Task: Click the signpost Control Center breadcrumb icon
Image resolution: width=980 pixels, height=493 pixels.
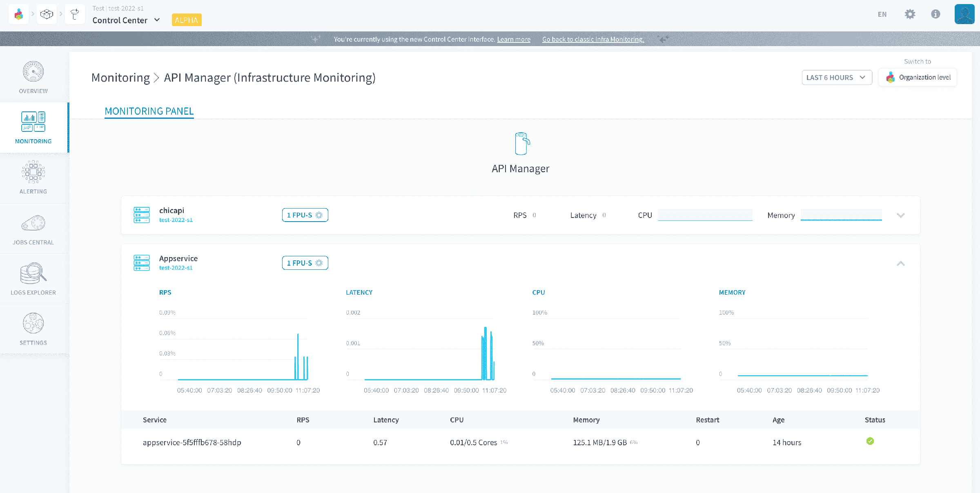Action: pyautogui.click(x=75, y=15)
